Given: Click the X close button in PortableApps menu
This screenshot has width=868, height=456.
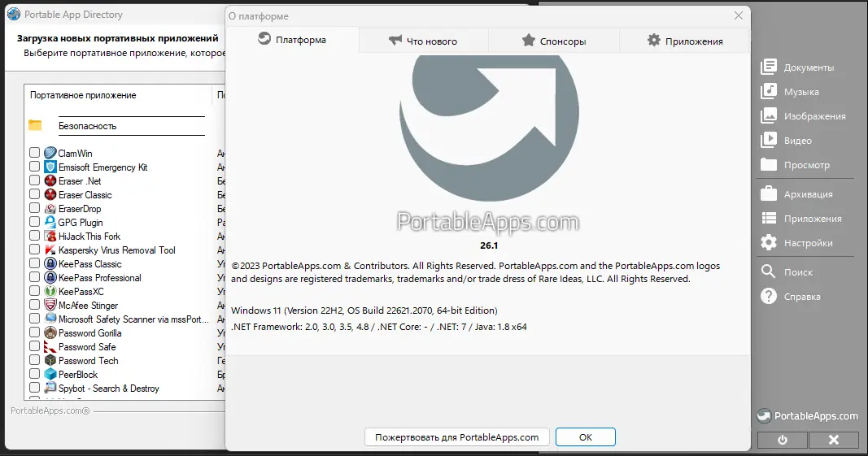Looking at the screenshot, I should coord(834,440).
